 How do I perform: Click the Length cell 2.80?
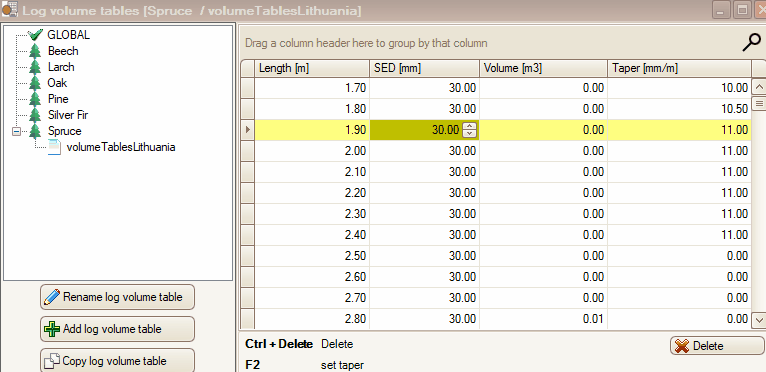(x=312, y=319)
